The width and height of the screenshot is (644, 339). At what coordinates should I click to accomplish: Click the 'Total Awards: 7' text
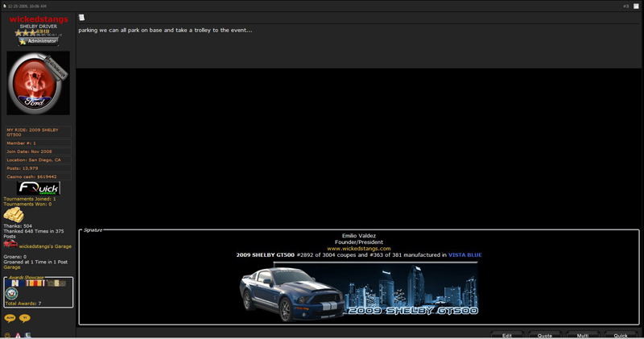click(23, 304)
